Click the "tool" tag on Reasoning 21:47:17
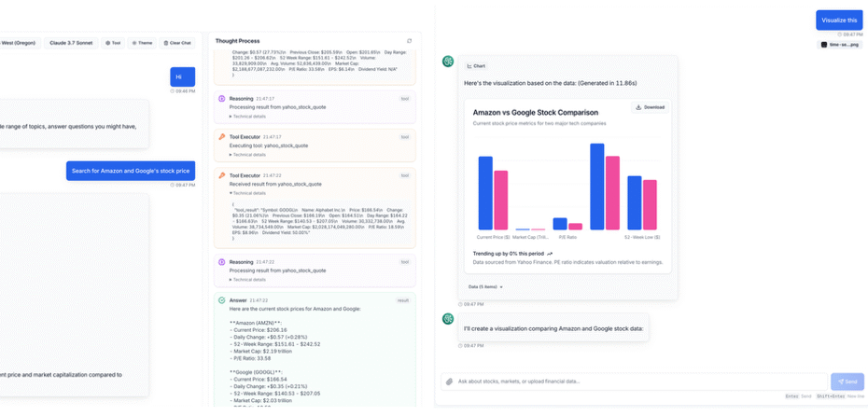The height and width of the screenshot is (416, 868). click(x=405, y=99)
